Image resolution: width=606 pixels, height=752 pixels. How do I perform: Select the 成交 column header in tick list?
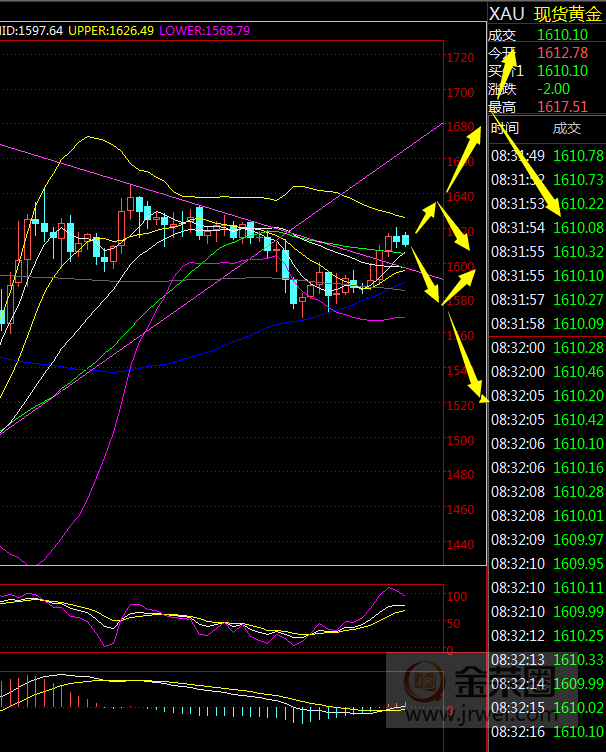pyautogui.click(x=566, y=128)
